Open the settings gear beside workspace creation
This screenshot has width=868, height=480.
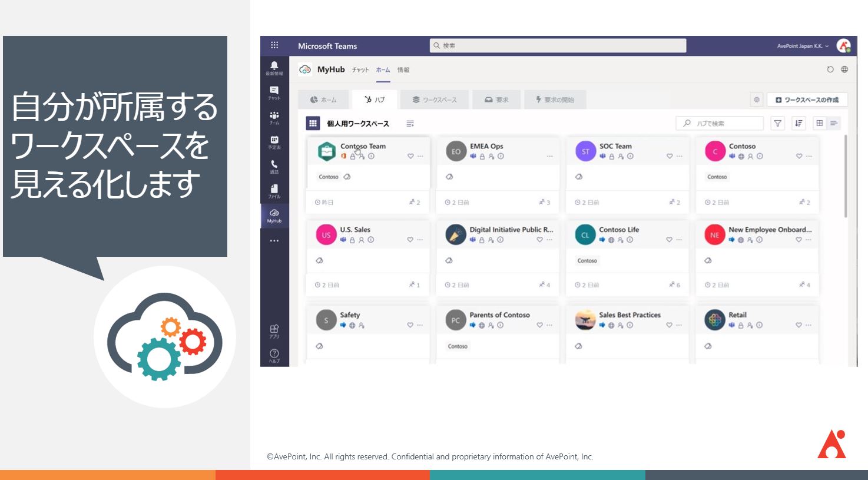757,100
